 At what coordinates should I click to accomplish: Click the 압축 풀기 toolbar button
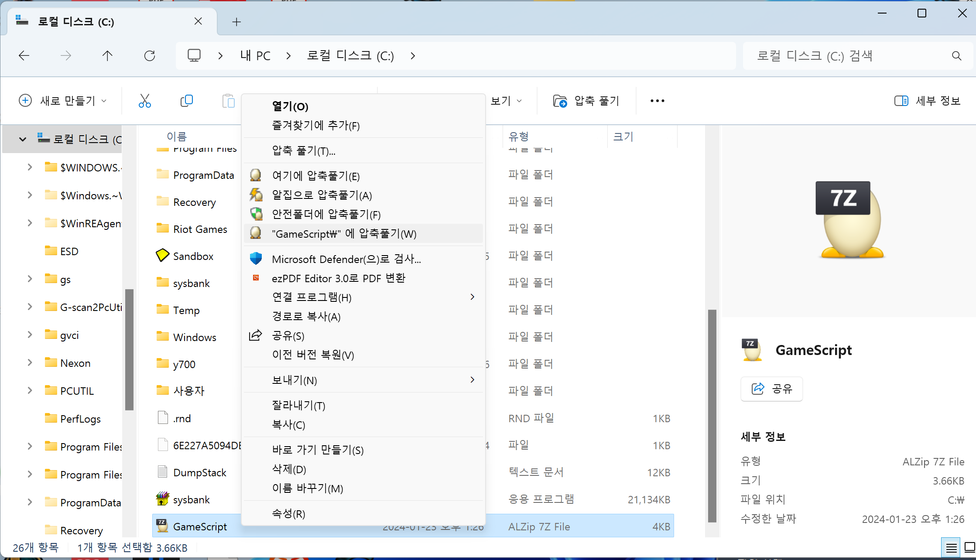586,101
